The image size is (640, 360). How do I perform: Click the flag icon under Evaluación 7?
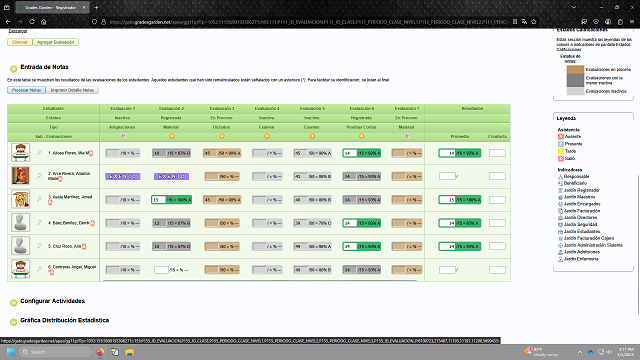coord(407,136)
